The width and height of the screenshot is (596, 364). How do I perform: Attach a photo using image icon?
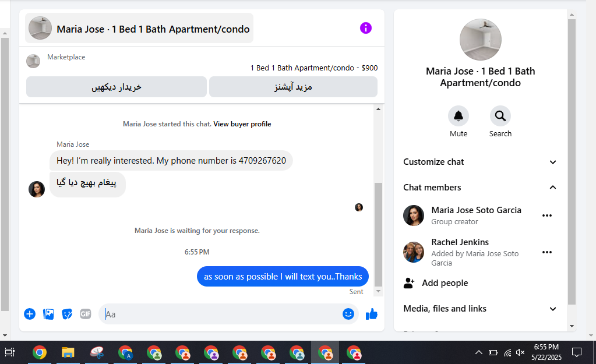[49, 314]
